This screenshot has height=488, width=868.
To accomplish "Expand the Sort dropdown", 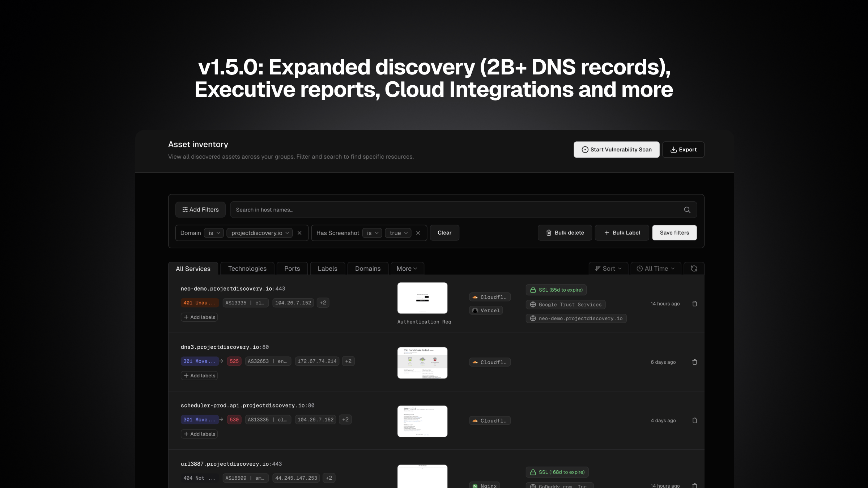I will [x=608, y=269].
